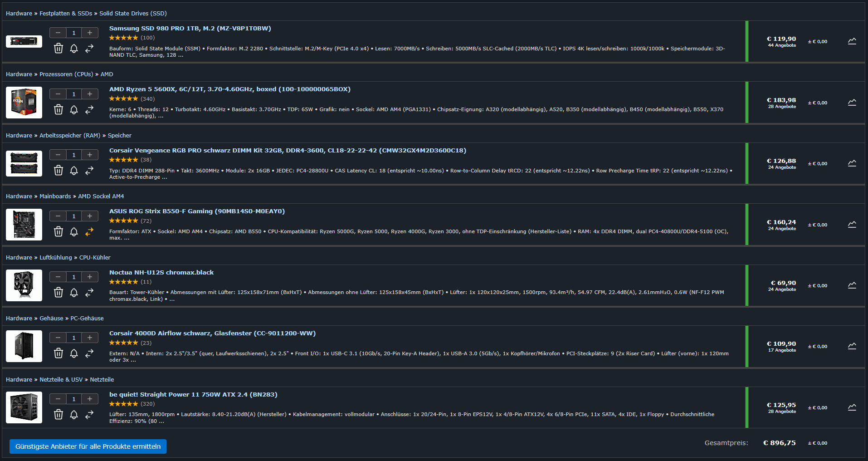Click quantity field of Corsair Vengeance RAM
Image resolution: width=868 pixels, height=461 pixels.
(74, 155)
